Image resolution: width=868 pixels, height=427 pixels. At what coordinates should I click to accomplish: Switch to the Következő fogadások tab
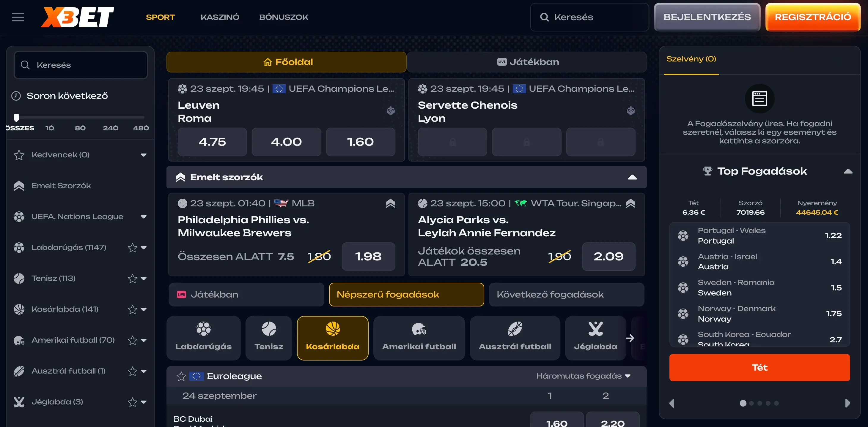[566, 295]
